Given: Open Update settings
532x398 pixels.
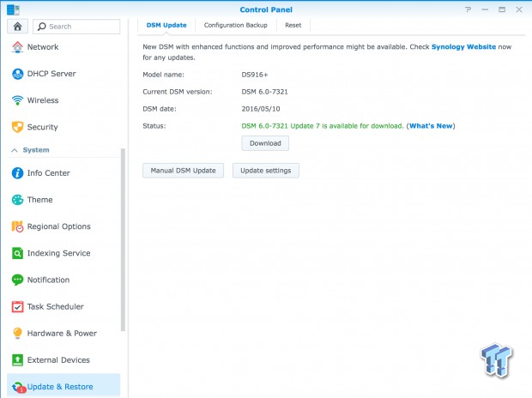Looking at the screenshot, I should coord(266,171).
